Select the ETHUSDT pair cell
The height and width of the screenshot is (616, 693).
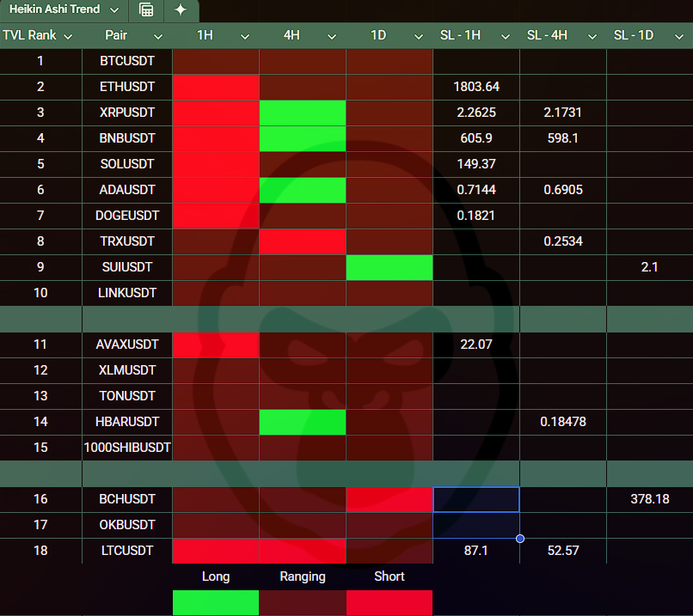(x=127, y=87)
